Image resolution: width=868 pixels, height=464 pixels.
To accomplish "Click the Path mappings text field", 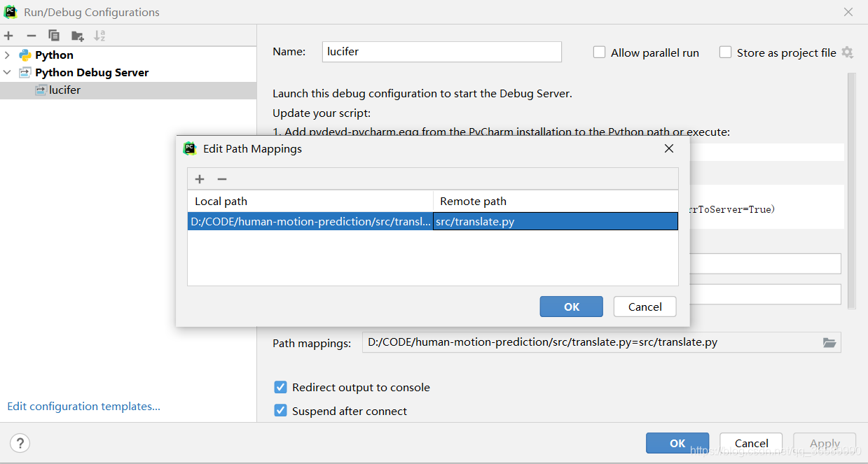I will point(592,342).
